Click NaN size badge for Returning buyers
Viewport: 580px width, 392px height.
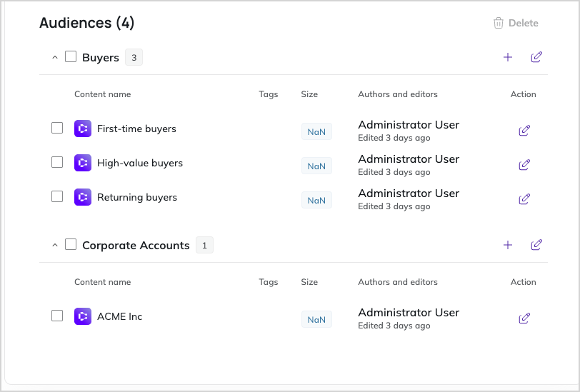click(x=316, y=201)
